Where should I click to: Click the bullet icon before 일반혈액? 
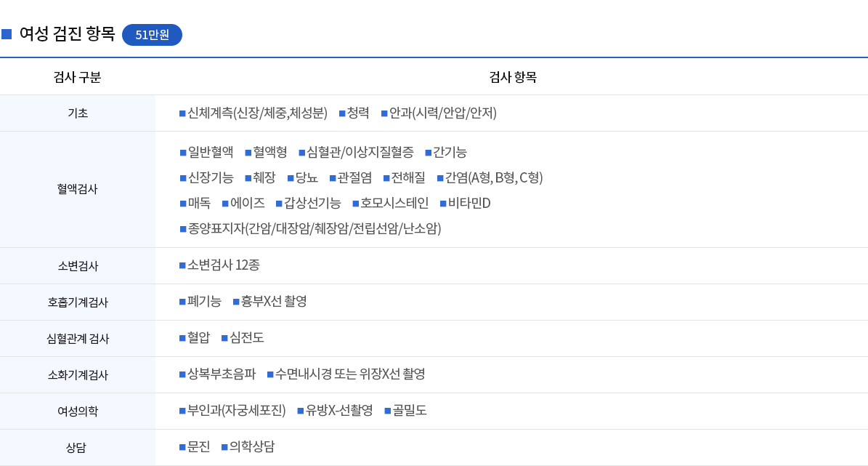(182, 153)
